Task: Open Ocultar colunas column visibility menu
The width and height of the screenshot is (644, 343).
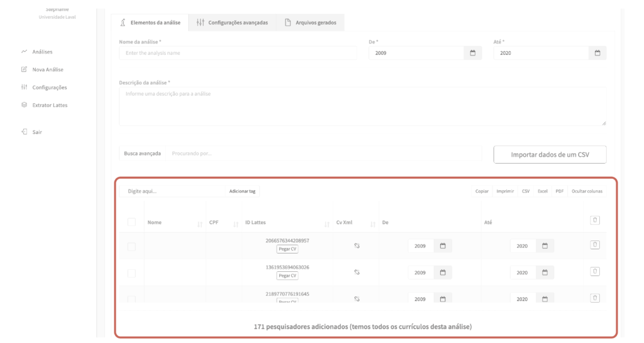Action: 586,191
